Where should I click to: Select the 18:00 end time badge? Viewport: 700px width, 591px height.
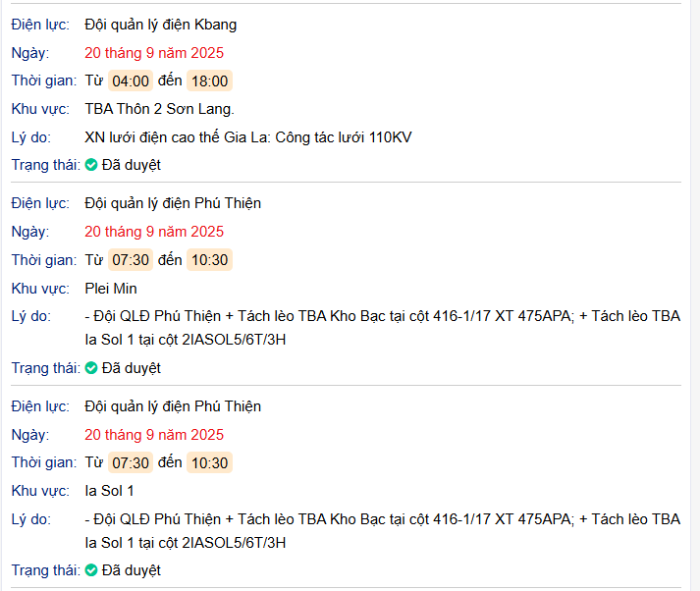[209, 81]
